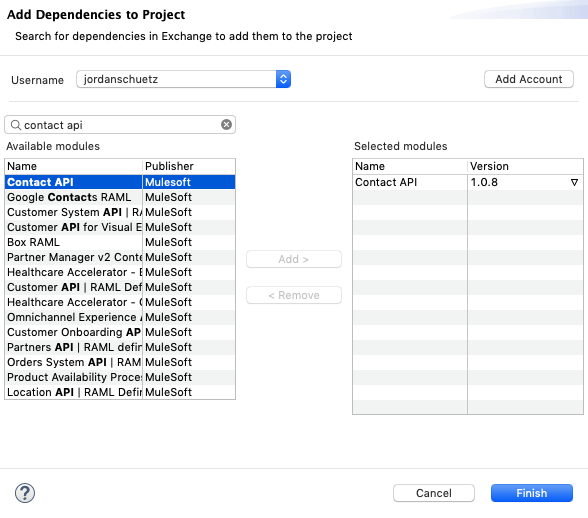Viewport: 588px width, 518px height.
Task: Click MuleSoft publisher cell for Box RAML
Action: tap(189, 242)
